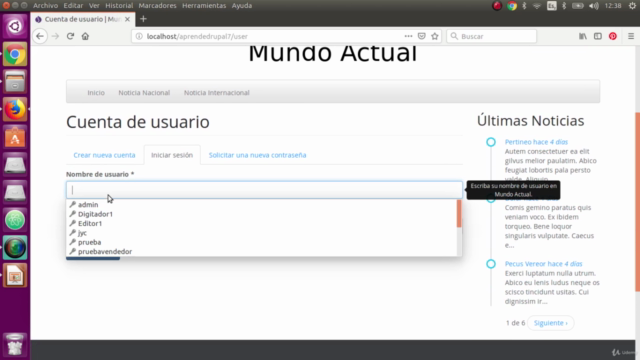Open the Marcadores menu
640x360 pixels.
click(x=158, y=6)
